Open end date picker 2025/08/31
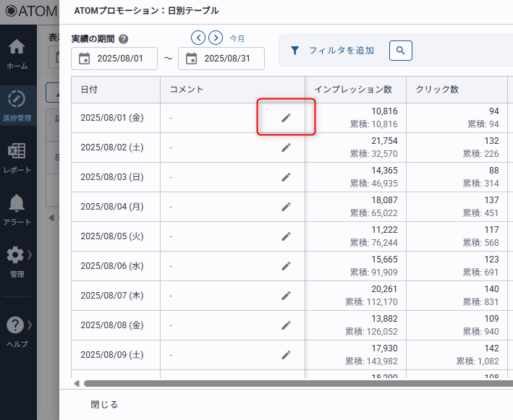513x420 pixels. click(221, 59)
